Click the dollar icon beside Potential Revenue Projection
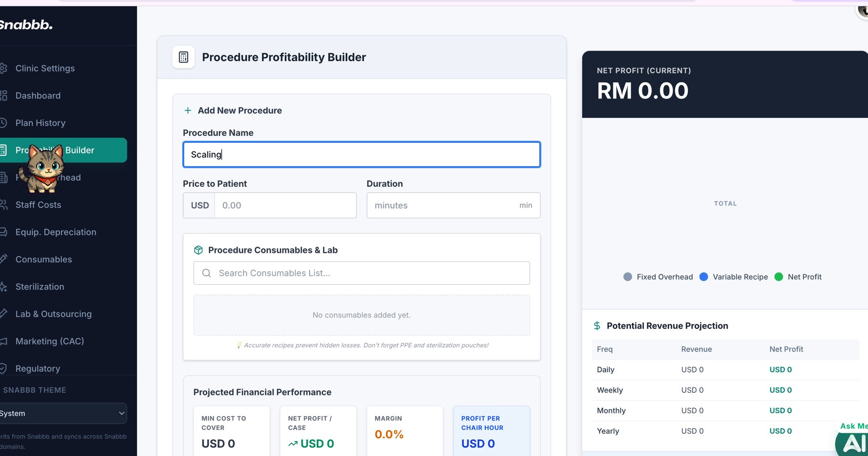This screenshot has height=456, width=868. coord(597,326)
